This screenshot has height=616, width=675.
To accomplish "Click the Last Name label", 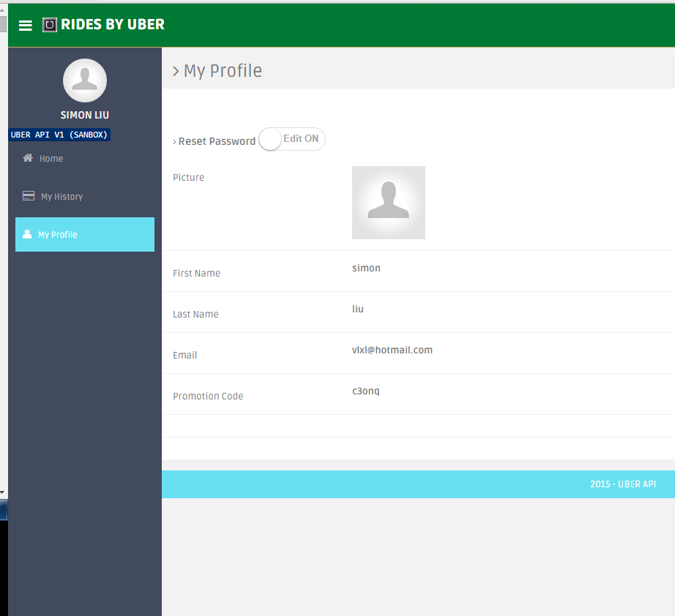I will pos(196,314).
